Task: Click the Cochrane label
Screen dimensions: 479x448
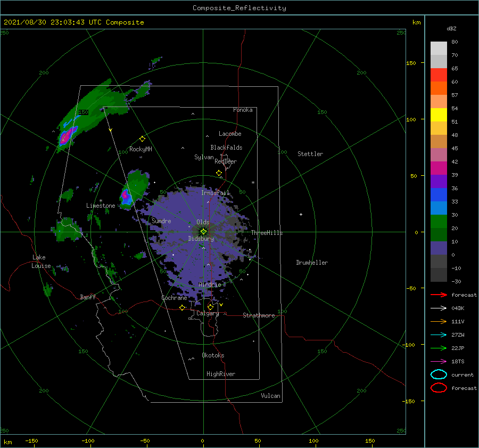Action: point(174,298)
